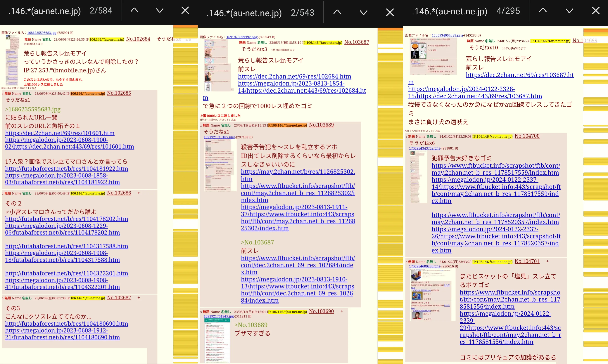Open thumbnail of 1705934064833.png image
Screen dimensions: 608x364
pyautogui.click(x=433, y=56)
